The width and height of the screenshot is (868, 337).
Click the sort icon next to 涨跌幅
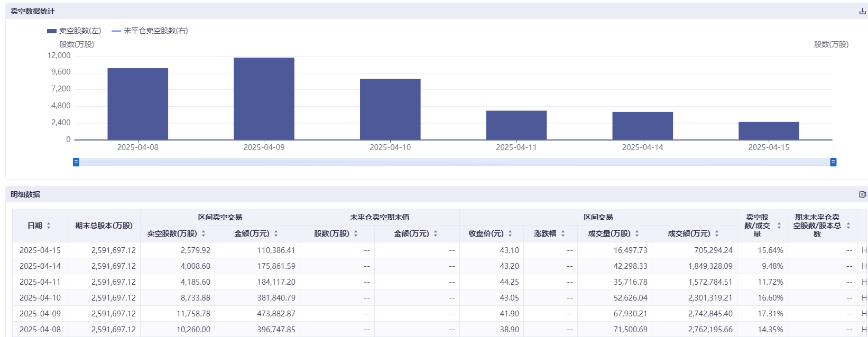point(563,233)
